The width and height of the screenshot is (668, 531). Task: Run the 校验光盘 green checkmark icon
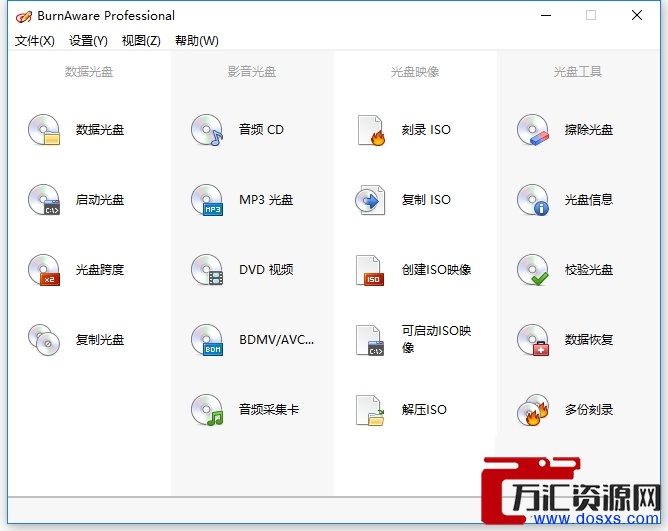533,269
